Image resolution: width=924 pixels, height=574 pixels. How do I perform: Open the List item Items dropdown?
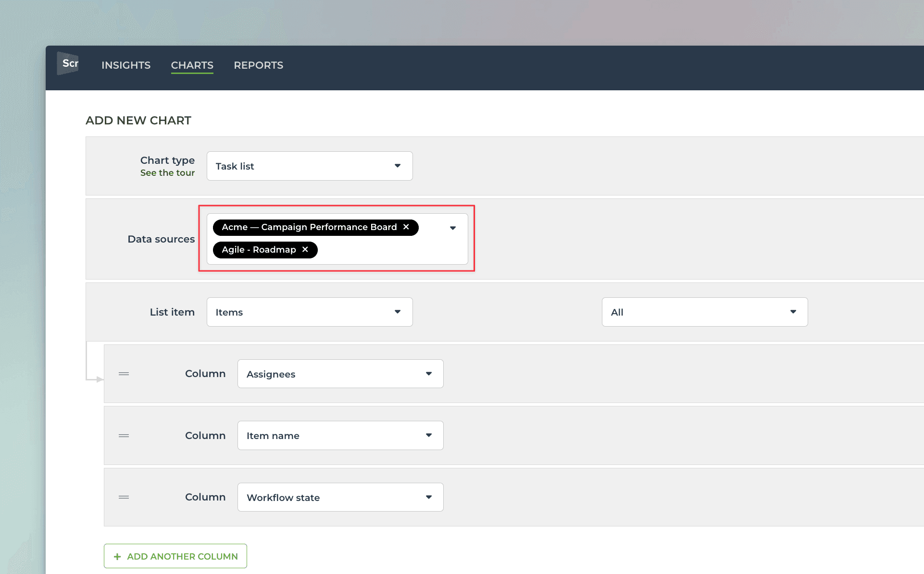click(x=309, y=312)
